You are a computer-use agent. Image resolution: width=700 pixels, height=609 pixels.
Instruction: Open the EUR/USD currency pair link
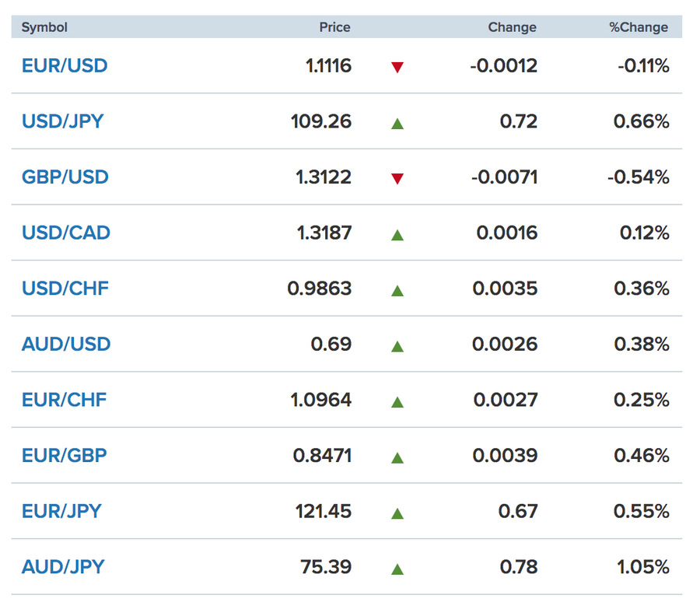tap(65, 66)
